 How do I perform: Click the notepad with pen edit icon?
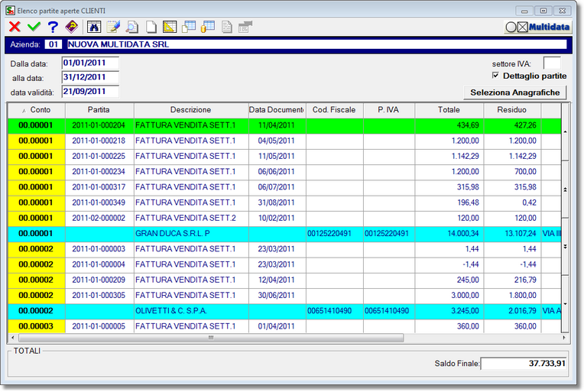[x=113, y=27]
